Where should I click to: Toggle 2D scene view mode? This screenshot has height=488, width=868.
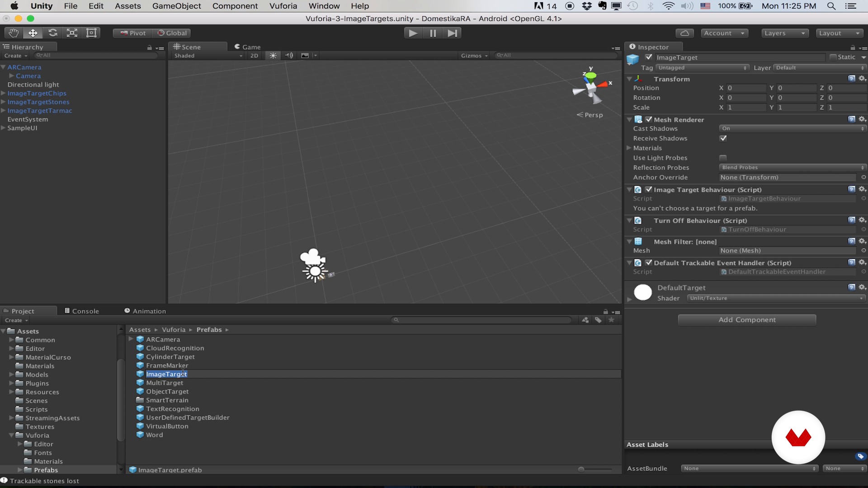click(x=254, y=56)
